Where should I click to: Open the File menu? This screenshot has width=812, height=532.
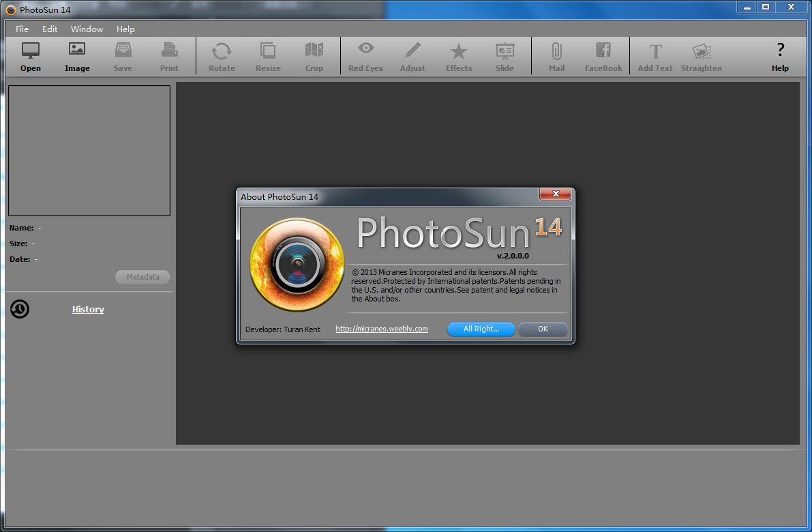(x=22, y=29)
